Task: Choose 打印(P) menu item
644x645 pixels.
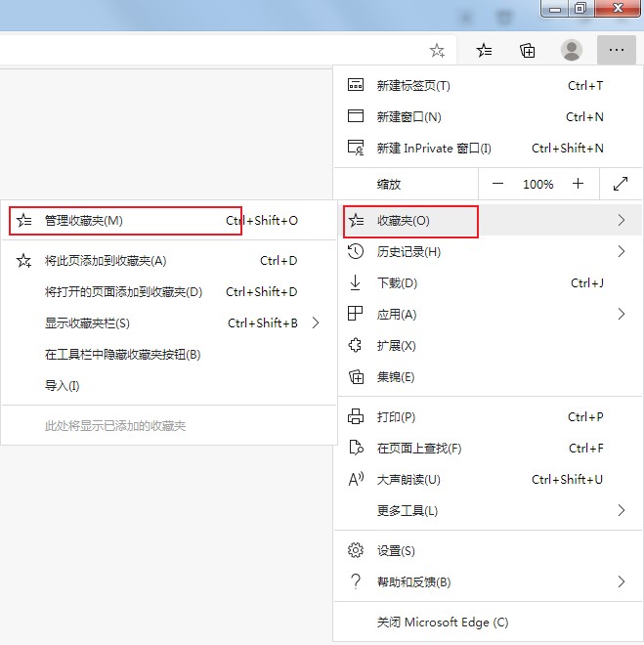Action: tap(488, 416)
